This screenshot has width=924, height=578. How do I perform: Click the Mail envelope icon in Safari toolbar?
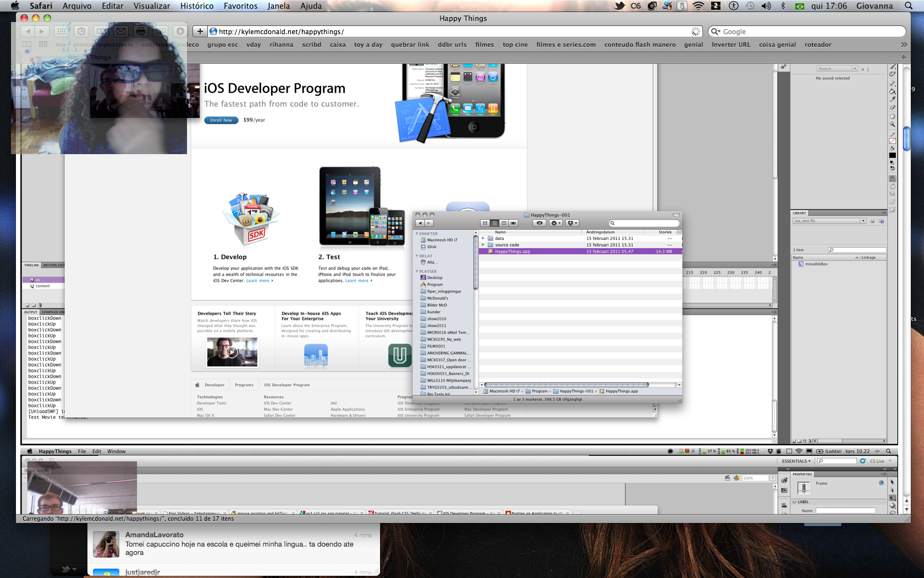pyautogui.click(x=121, y=31)
